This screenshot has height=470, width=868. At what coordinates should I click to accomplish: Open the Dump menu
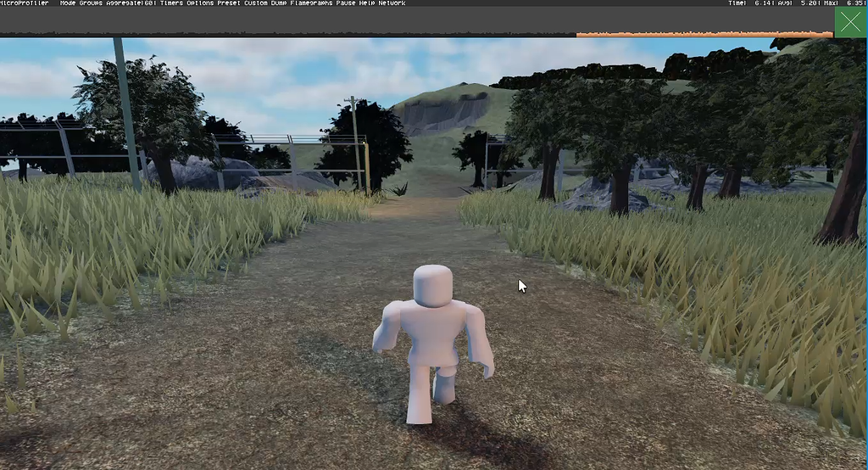(x=279, y=3)
